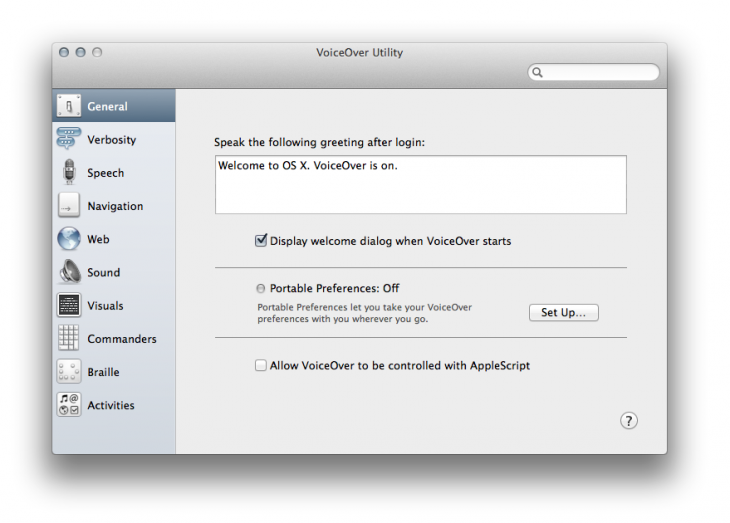Click the VoiceOver Utility window title
This screenshot has height=523, width=730.
pyautogui.click(x=359, y=53)
